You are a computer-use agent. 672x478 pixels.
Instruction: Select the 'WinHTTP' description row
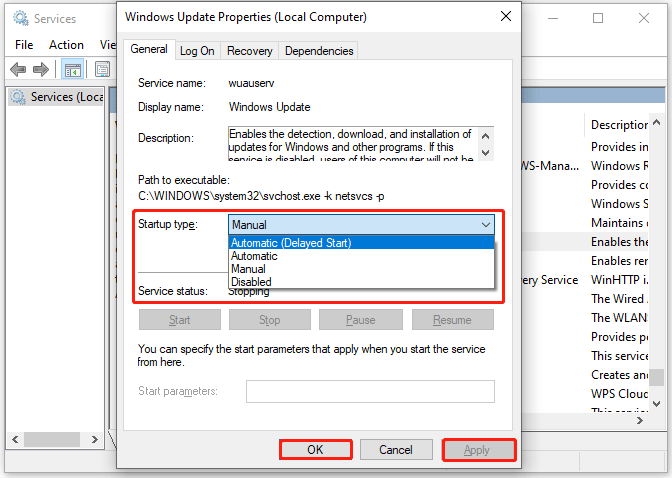coord(619,280)
